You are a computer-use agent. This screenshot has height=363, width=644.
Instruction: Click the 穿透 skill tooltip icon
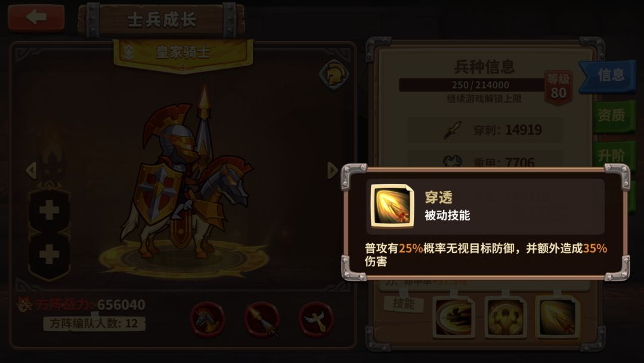click(x=392, y=205)
